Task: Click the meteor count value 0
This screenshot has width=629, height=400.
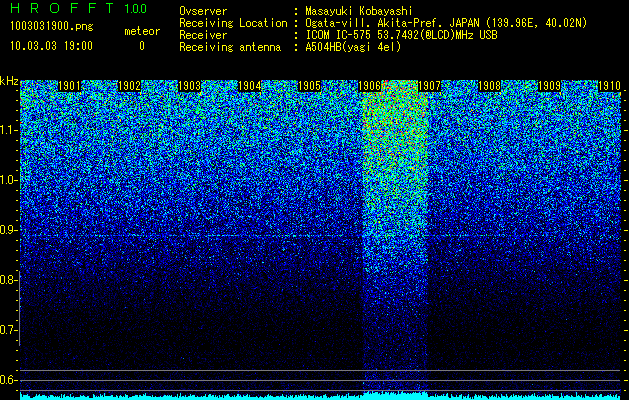Action: (x=142, y=46)
